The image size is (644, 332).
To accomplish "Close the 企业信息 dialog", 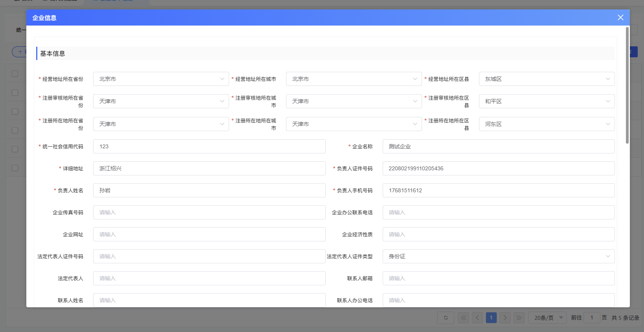I will click(x=620, y=18).
